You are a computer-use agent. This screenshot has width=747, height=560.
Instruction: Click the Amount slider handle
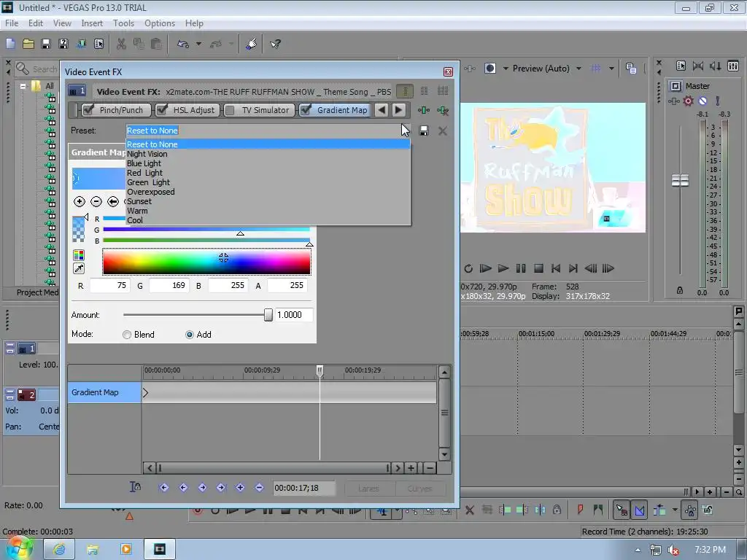coord(268,315)
